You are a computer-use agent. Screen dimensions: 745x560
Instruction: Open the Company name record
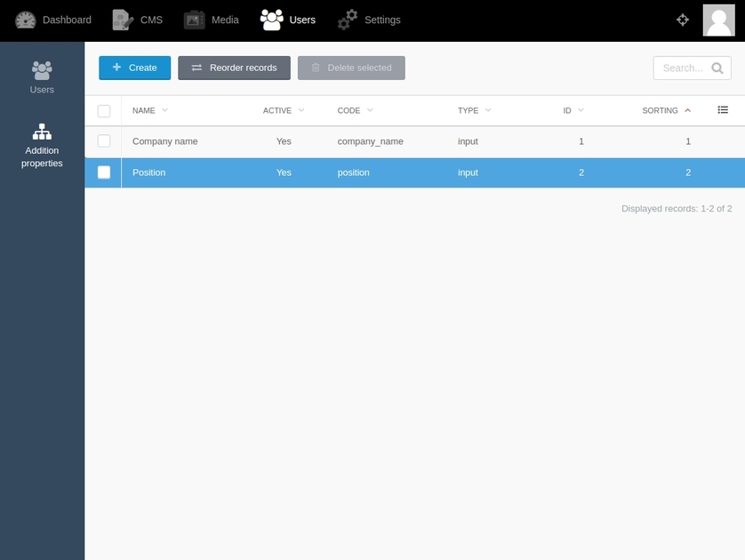point(164,141)
